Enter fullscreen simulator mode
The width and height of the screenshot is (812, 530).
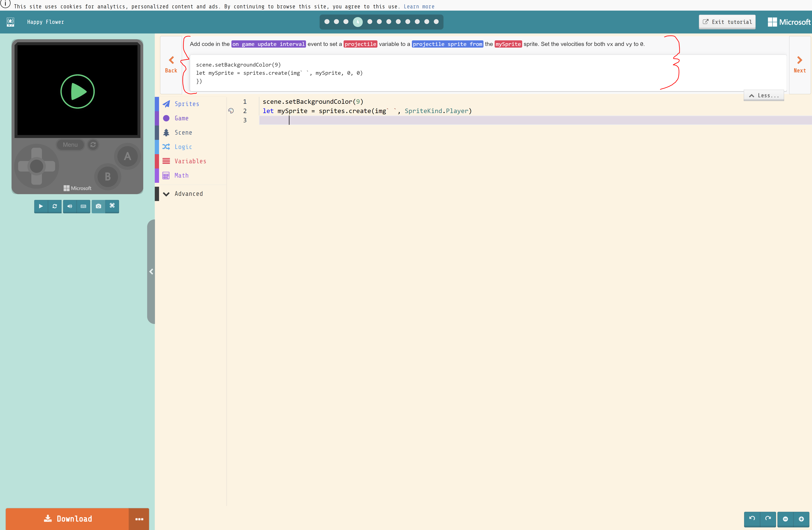pyautogui.click(x=112, y=206)
